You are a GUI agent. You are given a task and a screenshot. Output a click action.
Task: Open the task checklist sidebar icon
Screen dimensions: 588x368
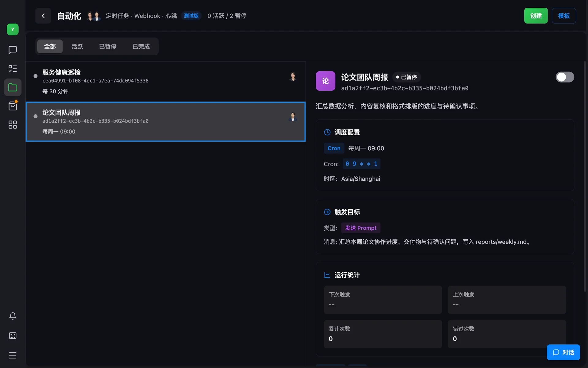[13, 68]
